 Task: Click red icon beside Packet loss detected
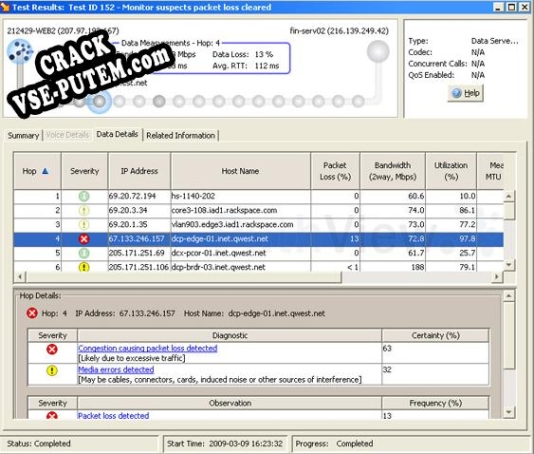pyautogui.click(x=52, y=415)
